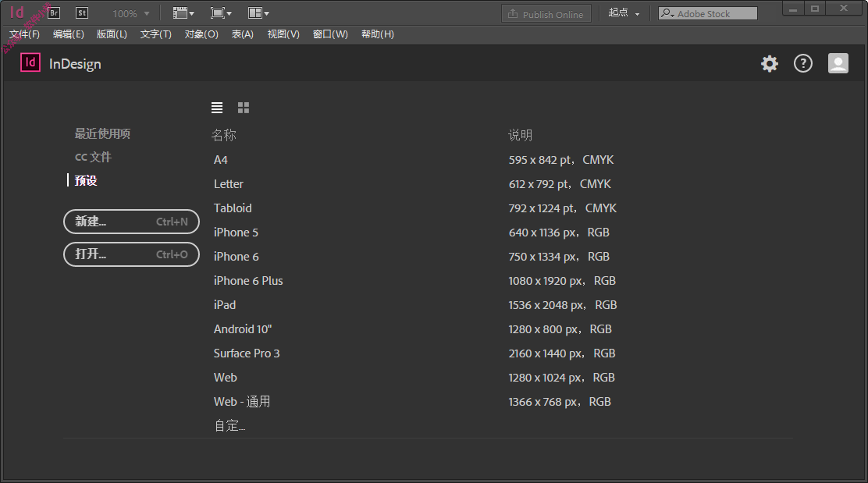Screen dimensions: 868x483
Task: Open the 文字(T) menu
Action: [155, 34]
